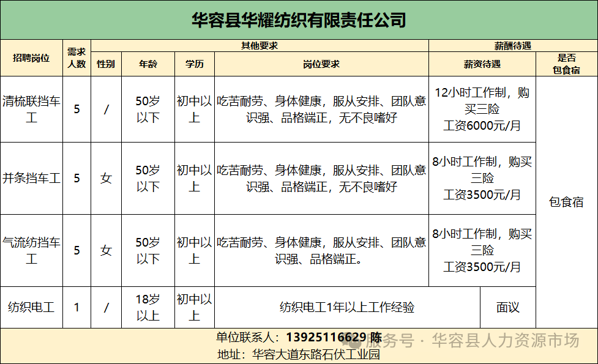Image resolution: width=598 pixels, height=364 pixels.
Task: Select the 学历 column header
Action: coord(195,64)
